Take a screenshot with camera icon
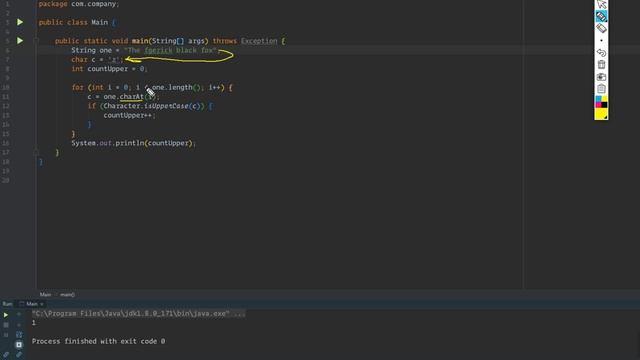640x360 pixels. pyautogui.click(x=601, y=77)
